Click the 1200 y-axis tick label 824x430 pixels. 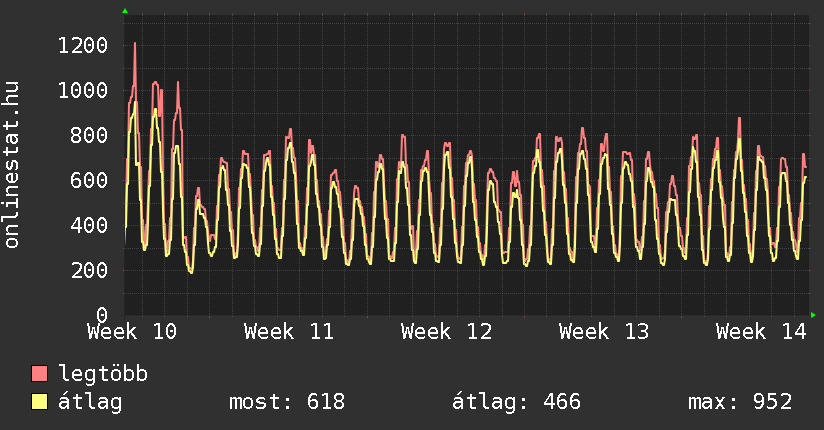83,45
